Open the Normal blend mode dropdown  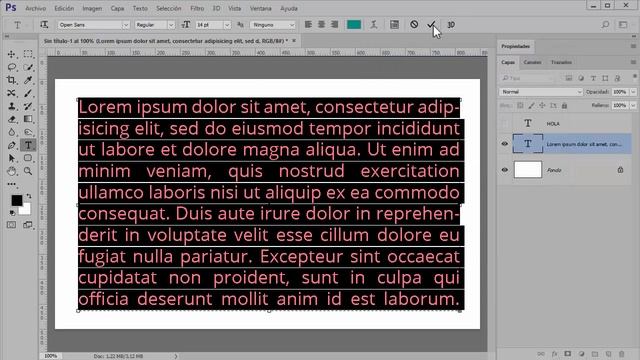click(541, 92)
